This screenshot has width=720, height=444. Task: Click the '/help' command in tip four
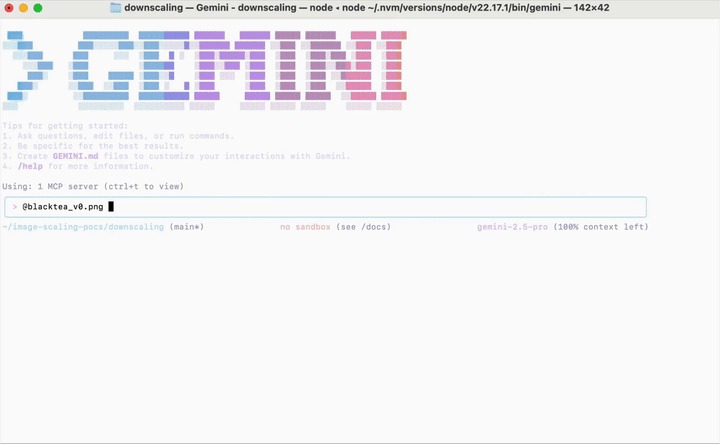click(31, 166)
